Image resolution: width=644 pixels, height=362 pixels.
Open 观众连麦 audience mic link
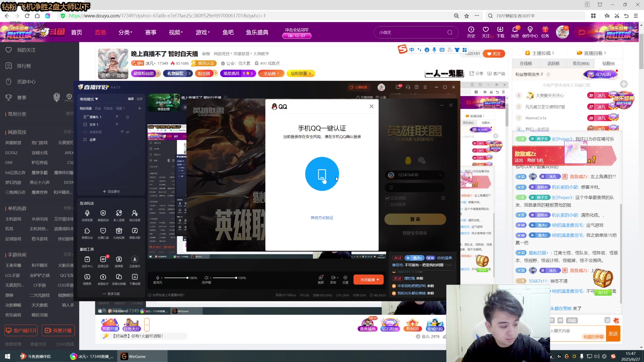point(135,216)
